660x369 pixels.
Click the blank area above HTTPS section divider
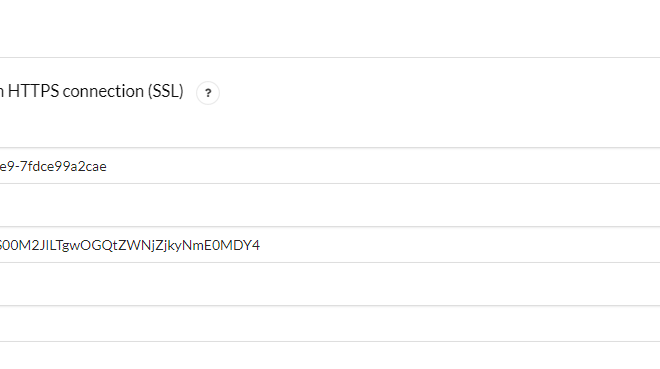(330, 28)
